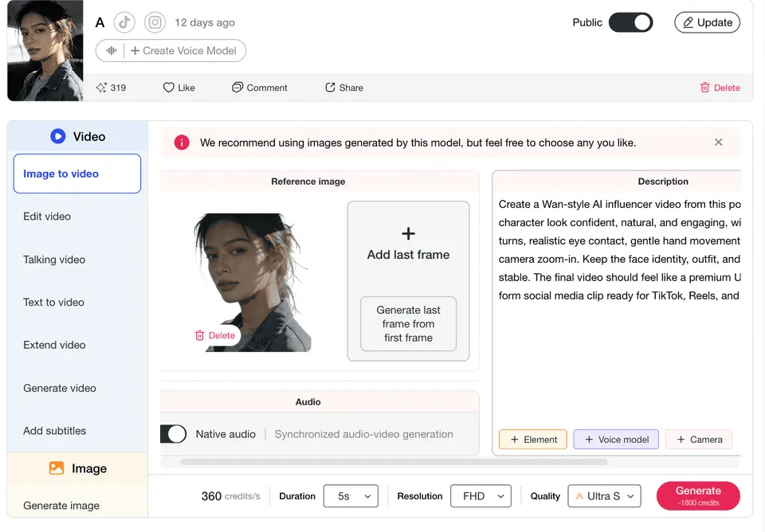
Task: Click the Update button
Action: pos(708,22)
